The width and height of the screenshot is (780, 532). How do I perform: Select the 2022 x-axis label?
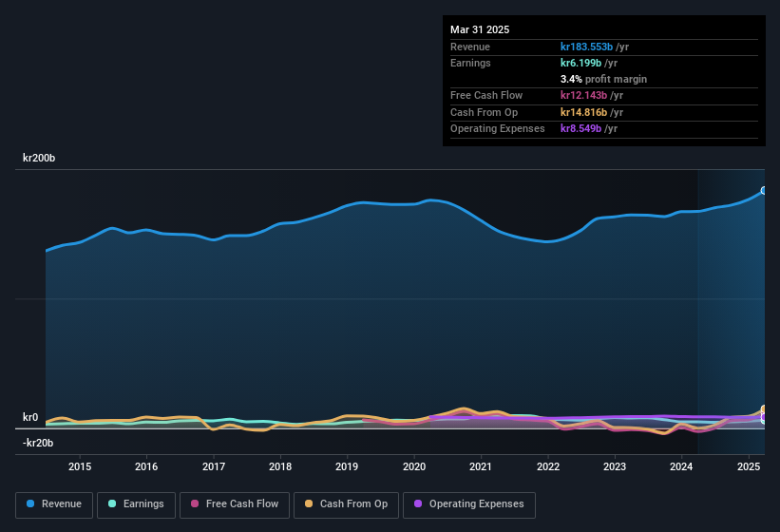[547, 466]
